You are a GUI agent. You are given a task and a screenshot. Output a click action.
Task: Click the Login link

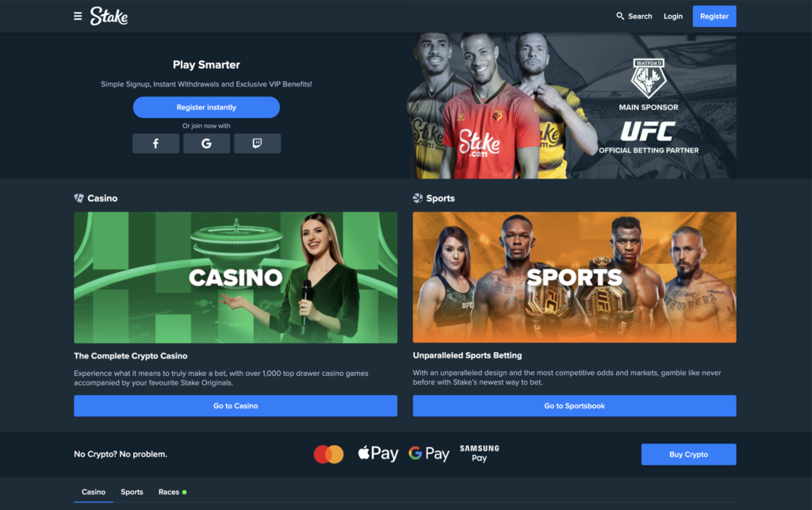click(673, 16)
